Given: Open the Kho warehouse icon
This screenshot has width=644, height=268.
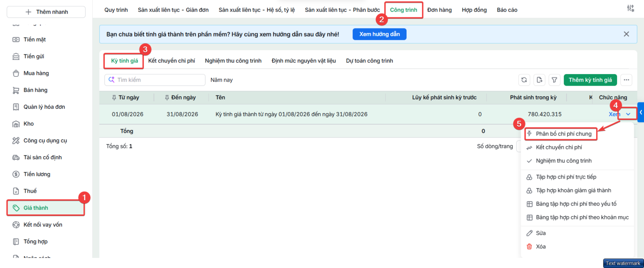Looking at the screenshot, I should tap(16, 124).
